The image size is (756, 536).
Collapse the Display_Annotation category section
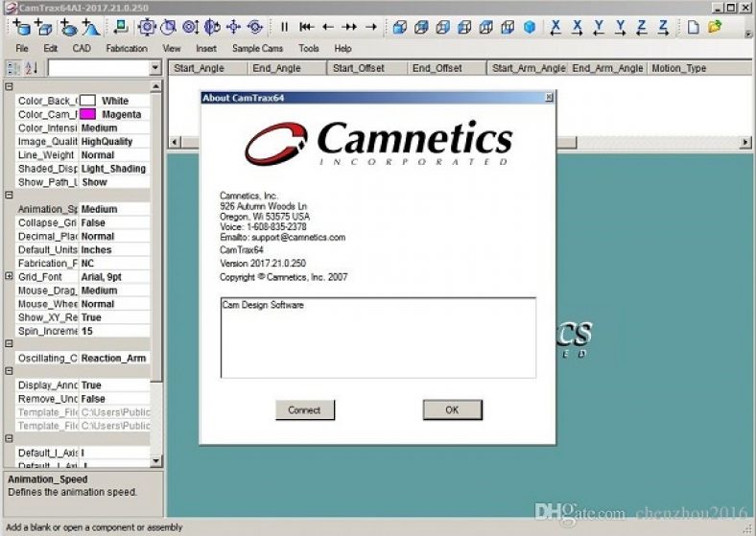coord(9,371)
